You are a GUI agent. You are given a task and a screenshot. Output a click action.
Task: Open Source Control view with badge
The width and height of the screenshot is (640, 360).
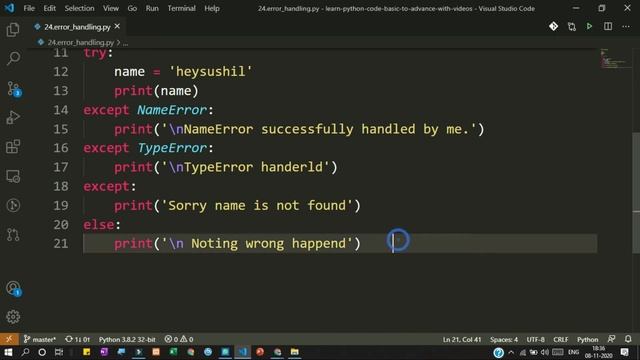click(13, 89)
